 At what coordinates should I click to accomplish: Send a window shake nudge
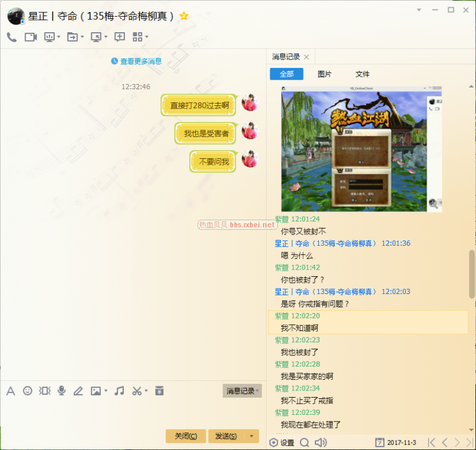click(45, 391)
